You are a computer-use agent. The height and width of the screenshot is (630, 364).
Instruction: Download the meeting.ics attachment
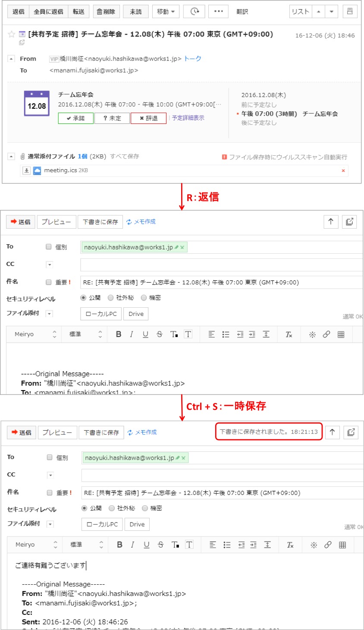click(x=26, y=170)
